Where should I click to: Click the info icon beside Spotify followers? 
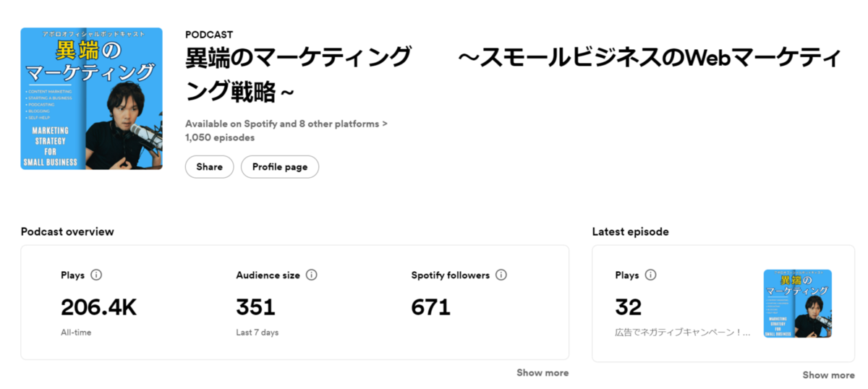(x=501, y=275)
